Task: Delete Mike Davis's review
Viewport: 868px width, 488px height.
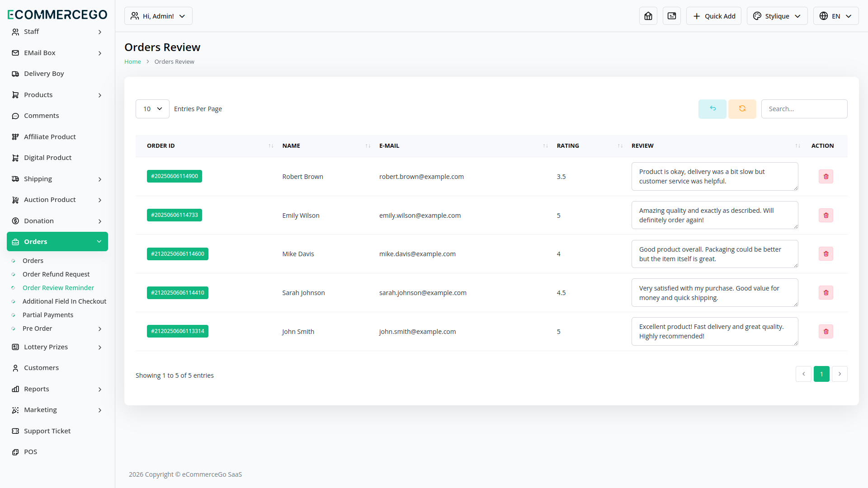Action: click(x=826, y=253)
